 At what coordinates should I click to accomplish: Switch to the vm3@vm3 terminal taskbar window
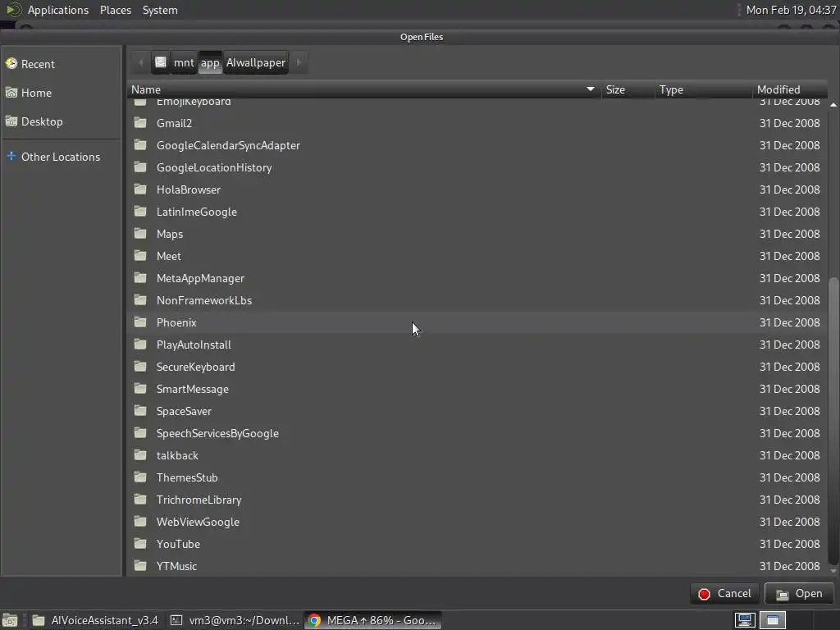[x=235, y=620]
